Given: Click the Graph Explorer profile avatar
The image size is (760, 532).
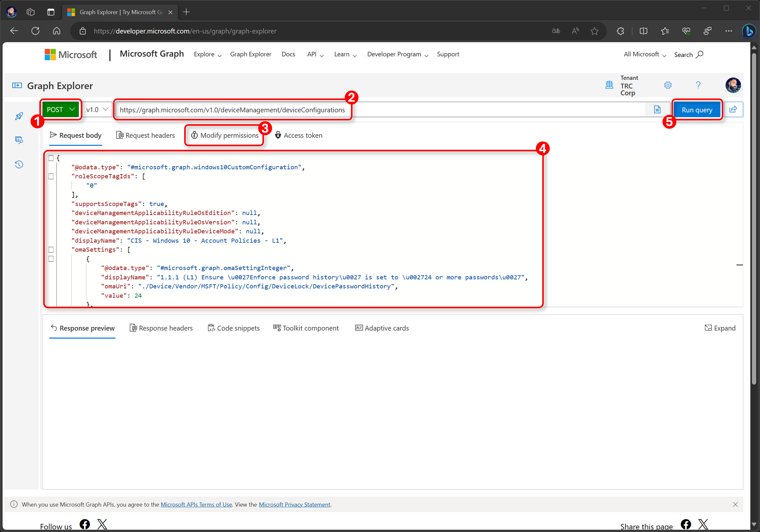Looking at the screenshot, I should 733,85.
